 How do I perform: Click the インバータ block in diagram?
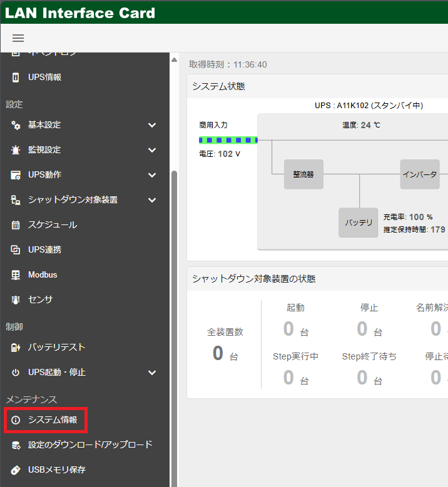[x=420, y=174]
